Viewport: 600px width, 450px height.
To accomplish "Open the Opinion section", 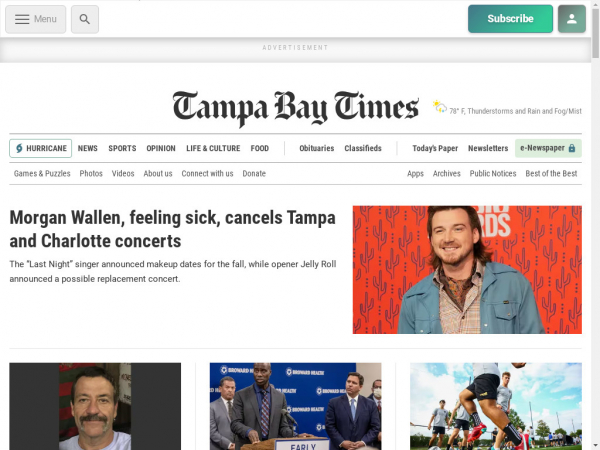I will (x=161, y=148).
